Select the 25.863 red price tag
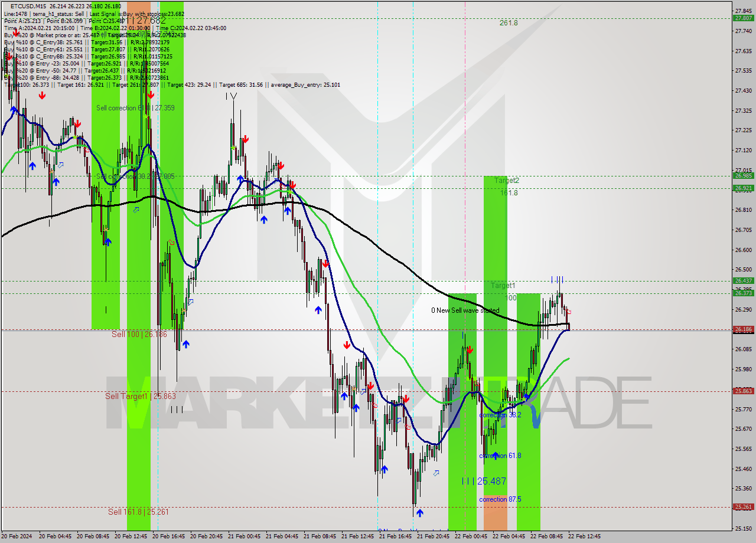756x543 pixels. click(744, 391)
